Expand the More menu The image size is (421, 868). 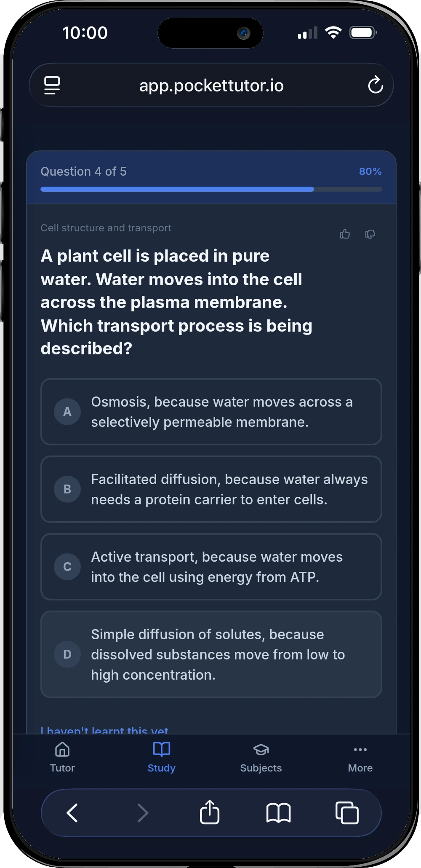pos(360,757)
